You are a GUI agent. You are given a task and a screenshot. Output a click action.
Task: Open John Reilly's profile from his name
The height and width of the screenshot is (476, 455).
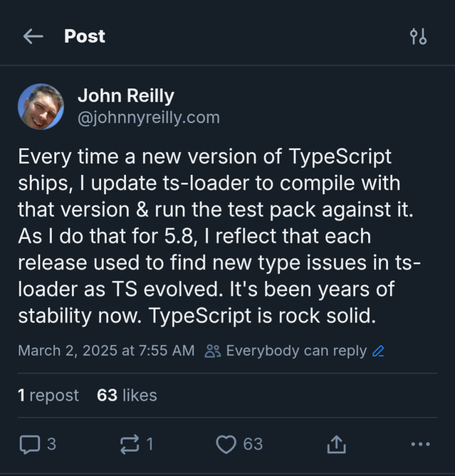[x=126, y=96]
